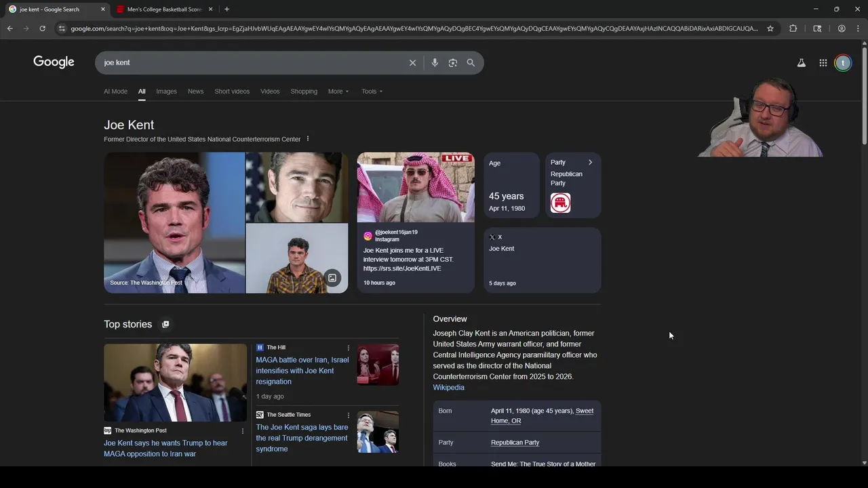
Task: Open Google Lens image search icon
Action: pyautogui.click(x=453, y=62)
